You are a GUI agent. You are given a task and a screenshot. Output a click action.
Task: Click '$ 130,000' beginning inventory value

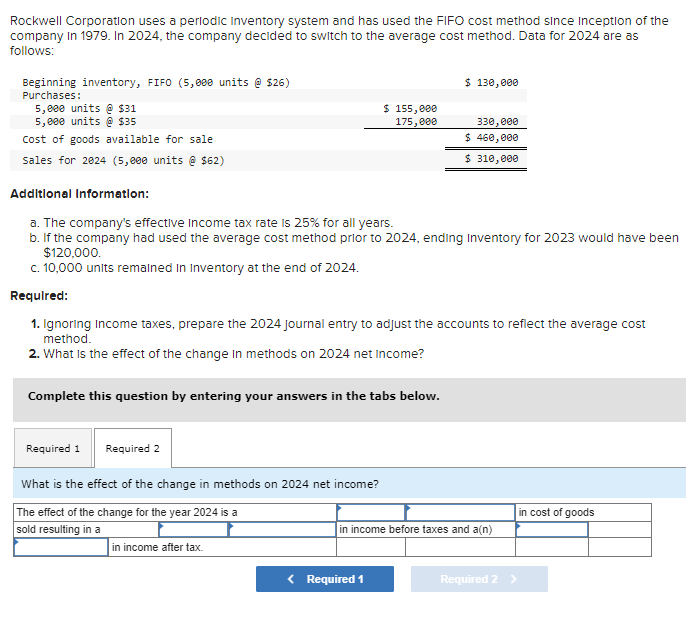pos(491,82)
